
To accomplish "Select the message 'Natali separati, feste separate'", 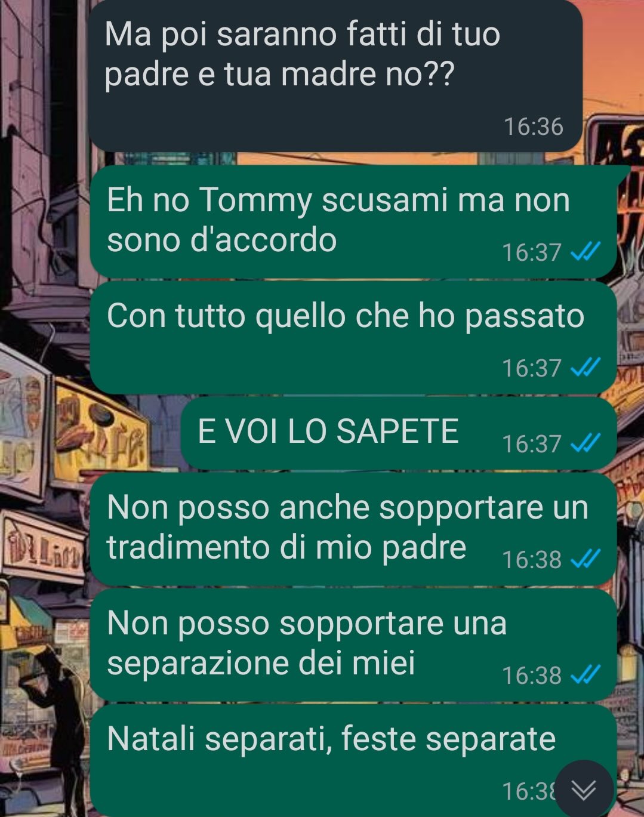I will point(353,761).
